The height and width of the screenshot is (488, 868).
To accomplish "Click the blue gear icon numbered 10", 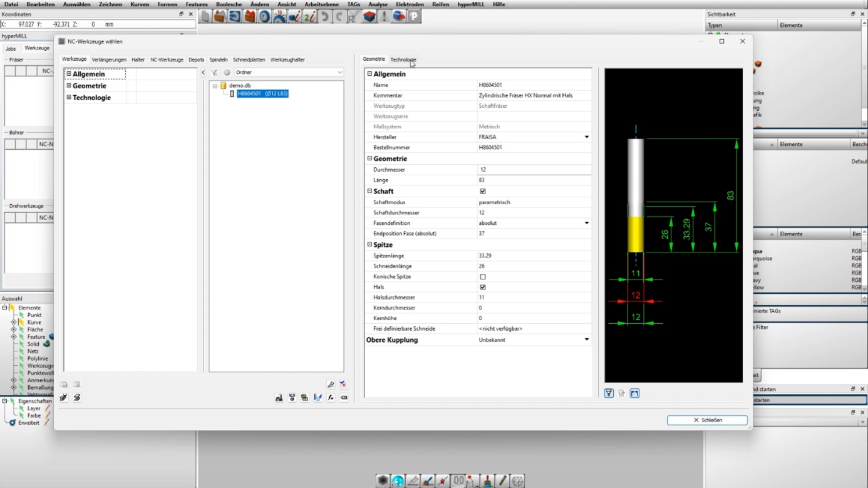I will 279,17.
